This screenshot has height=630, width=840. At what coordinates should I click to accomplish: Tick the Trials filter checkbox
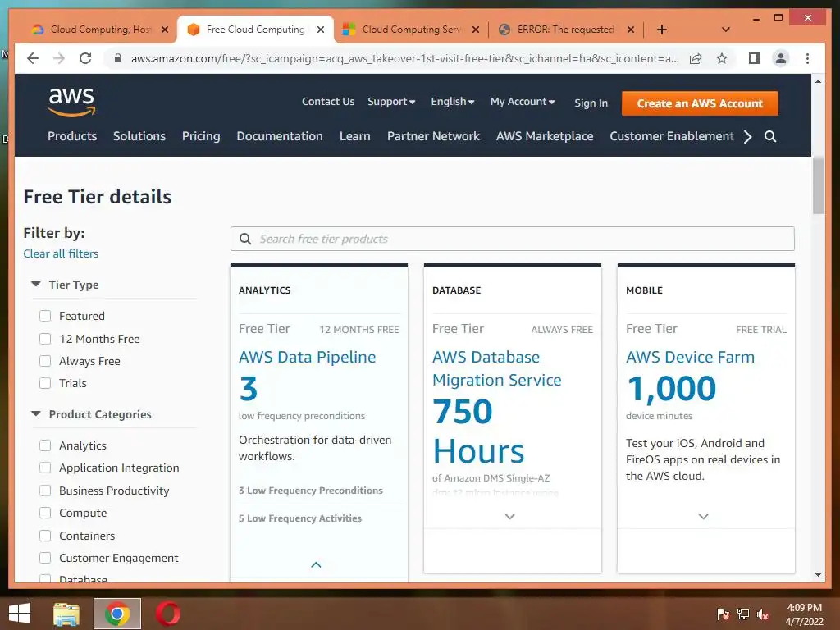(45, 383)
